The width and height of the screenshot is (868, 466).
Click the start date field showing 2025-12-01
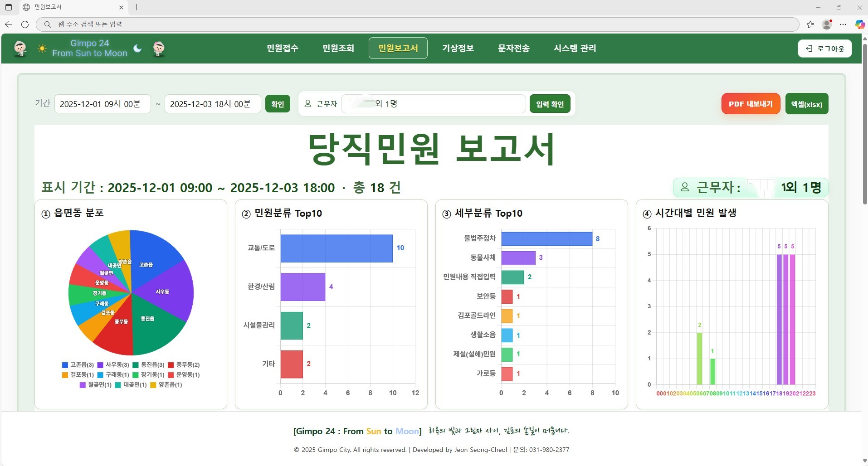[x=102, y=104]
